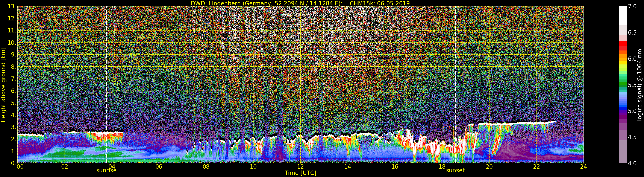
Task: Click the "5.0" colorbar tick value
Action: (x=632, y=111)
